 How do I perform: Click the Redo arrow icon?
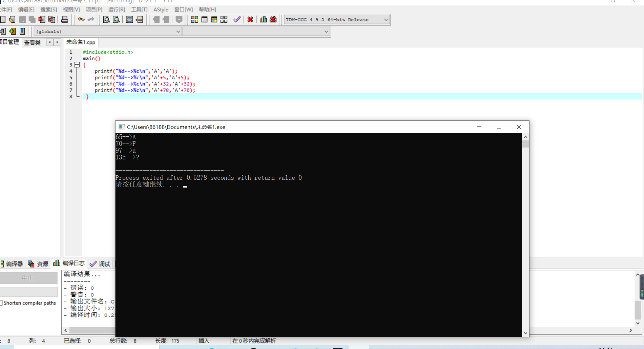[x=91, y=19]
